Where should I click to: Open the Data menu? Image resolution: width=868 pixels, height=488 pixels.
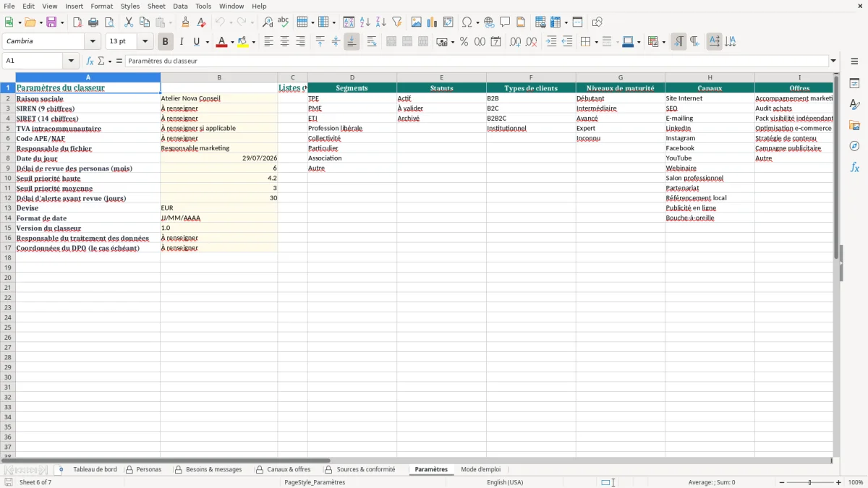pos(180,6)
